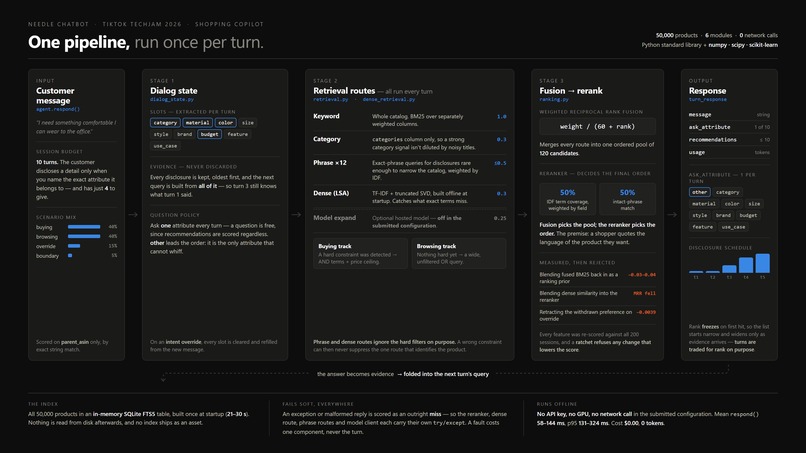Click the browsing scenario mix bar
This screenshot has height=453, width=806.
pyautogui.click(x=84, y=237)
